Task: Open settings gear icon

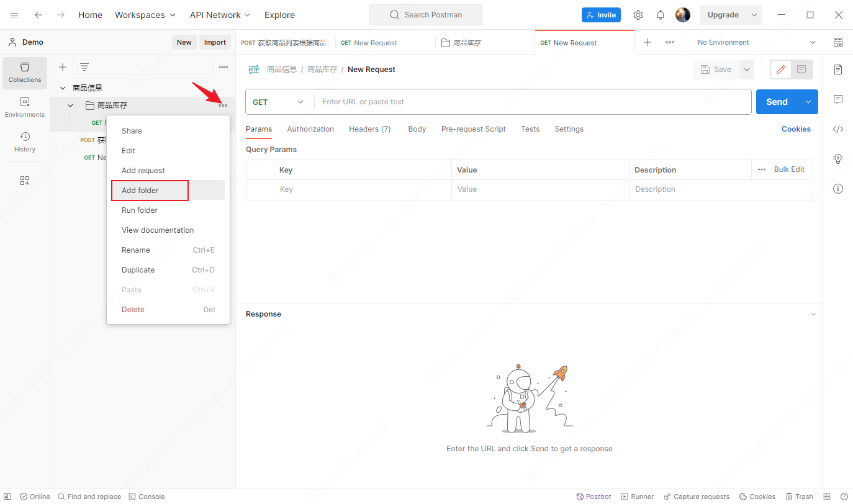Action: click(x=638, y=15)
